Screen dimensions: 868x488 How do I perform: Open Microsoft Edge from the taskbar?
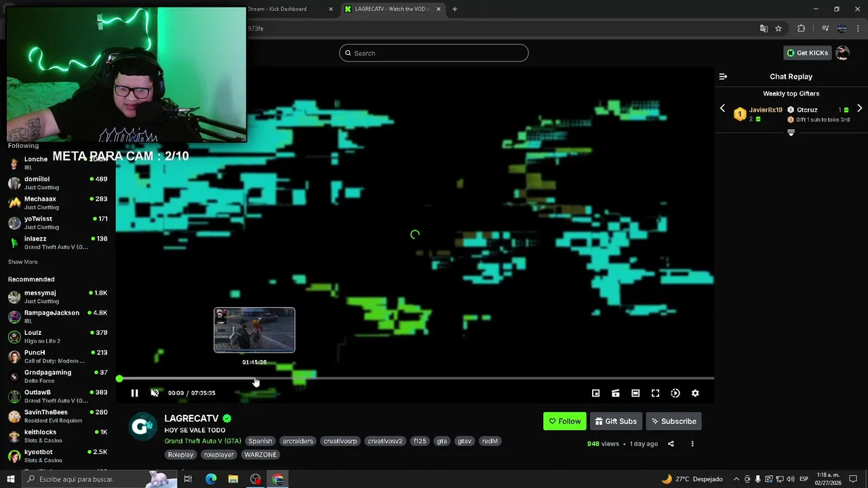[x=211, y=479]
